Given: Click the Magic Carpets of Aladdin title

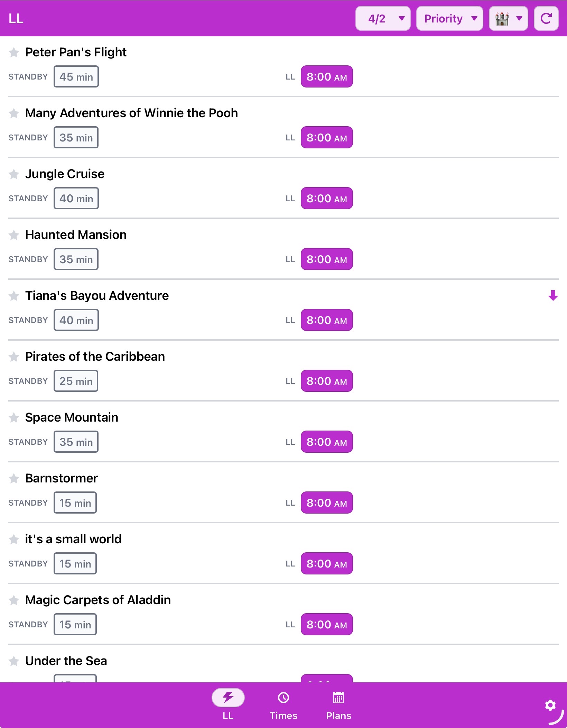Looking at the screenshot, I should point(98,600).
